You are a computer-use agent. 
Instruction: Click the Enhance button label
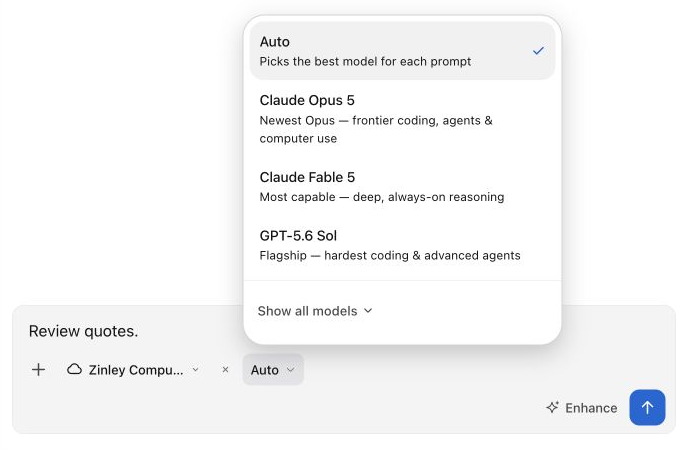pyautogui.click(x=591, y=408)
